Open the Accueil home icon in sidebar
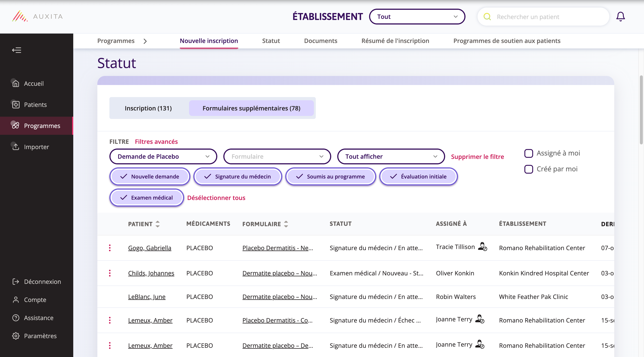 coord(16,84)
